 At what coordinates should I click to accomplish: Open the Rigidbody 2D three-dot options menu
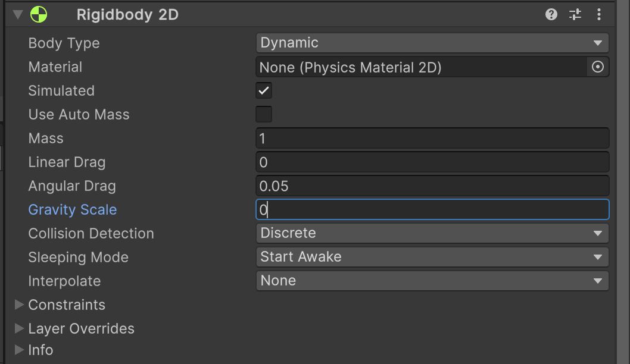598,14
